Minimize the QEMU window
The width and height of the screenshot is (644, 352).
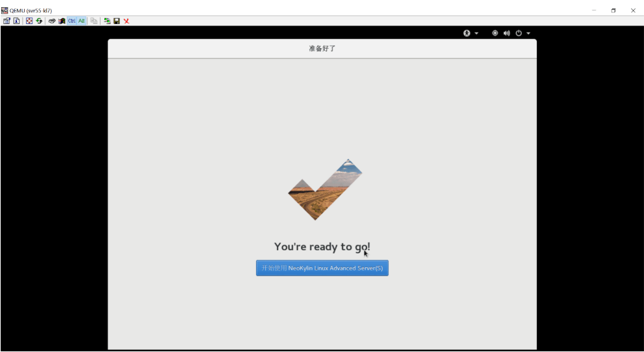tap(594, 10)
